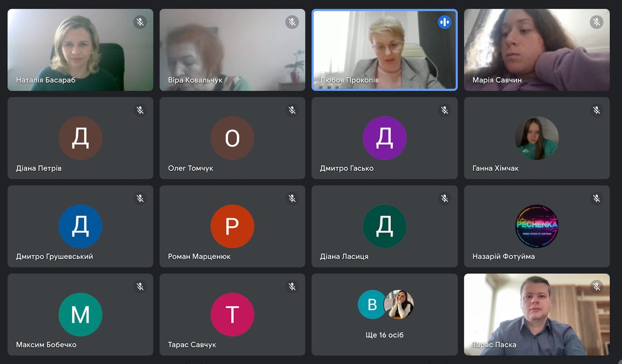Select the PECHENKA avatar of Назарій Фотуйма
The image size is (622, 364).
pyautogui.click(x=536, y=226)
